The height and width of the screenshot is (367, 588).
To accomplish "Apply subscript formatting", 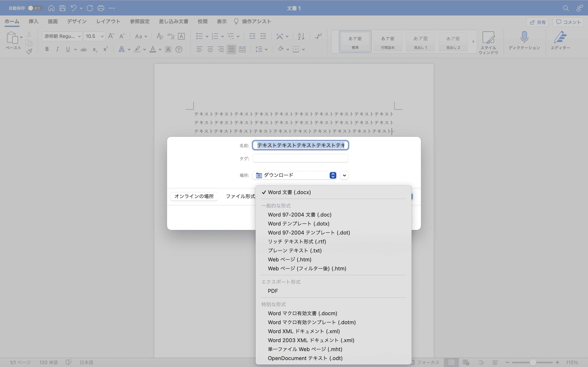I will coord(94,50).
